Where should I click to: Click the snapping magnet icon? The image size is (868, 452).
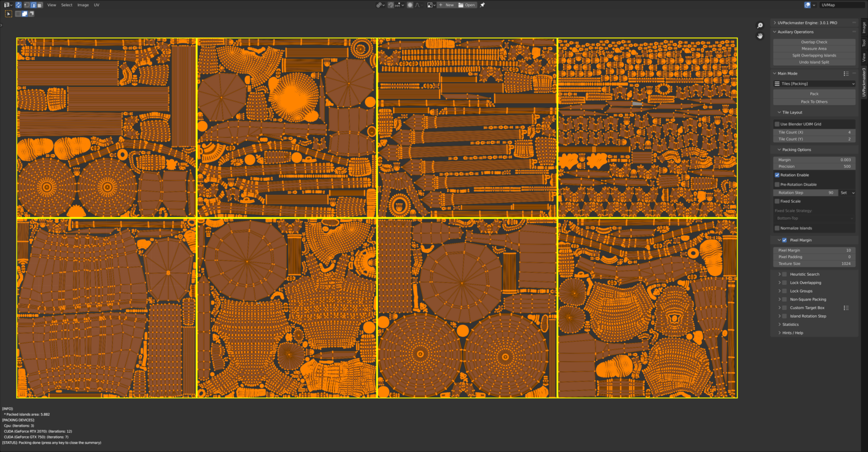pyautogui.click(x=390, y=5)
